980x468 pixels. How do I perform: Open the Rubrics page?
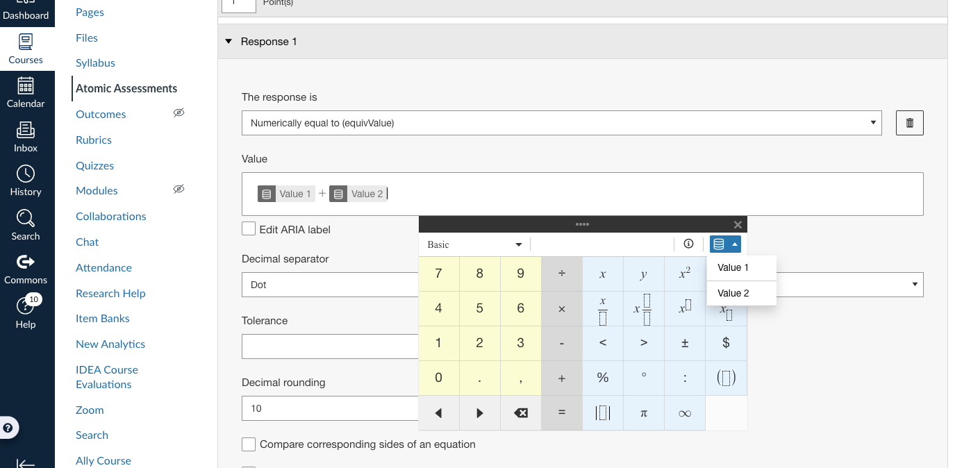pyautogui.click(x=93, y=140)
